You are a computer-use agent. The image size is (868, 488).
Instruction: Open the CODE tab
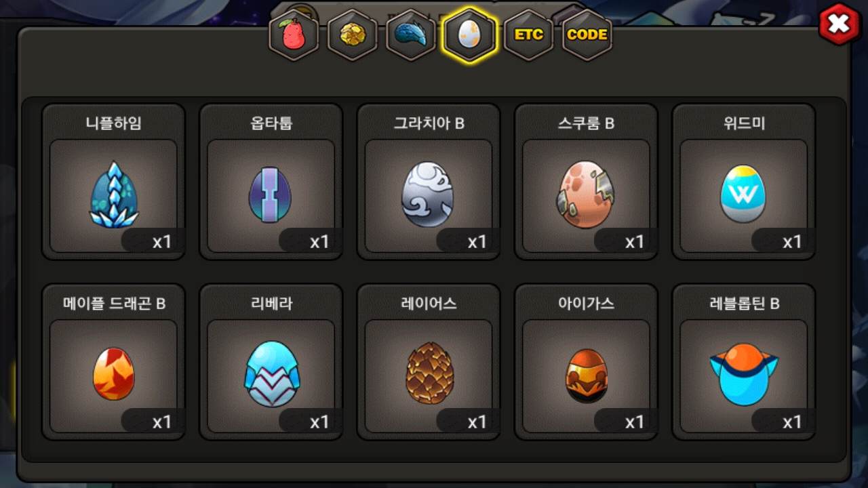[587, 35]
